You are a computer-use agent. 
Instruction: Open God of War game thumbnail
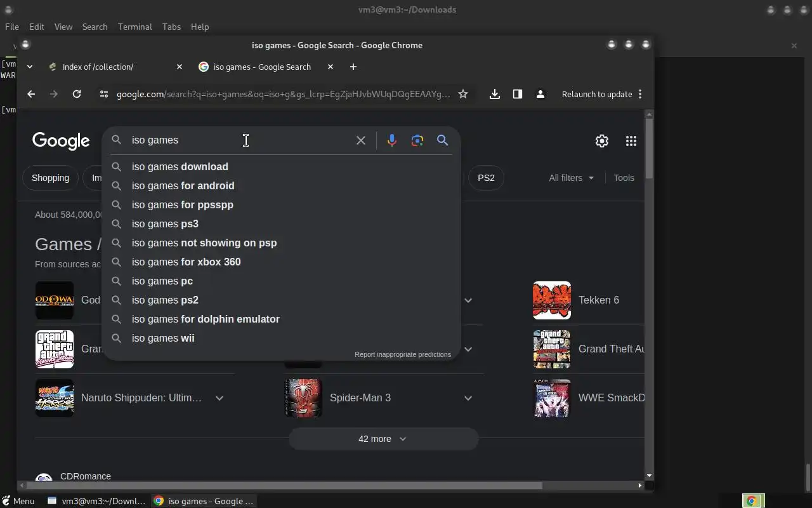click(x=55, y=300)
